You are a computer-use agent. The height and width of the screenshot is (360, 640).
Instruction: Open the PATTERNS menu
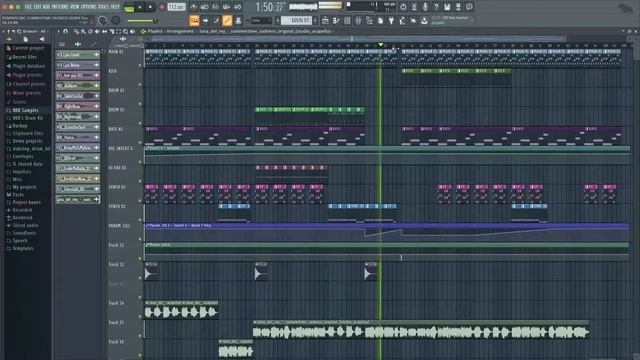pos(60,7)
